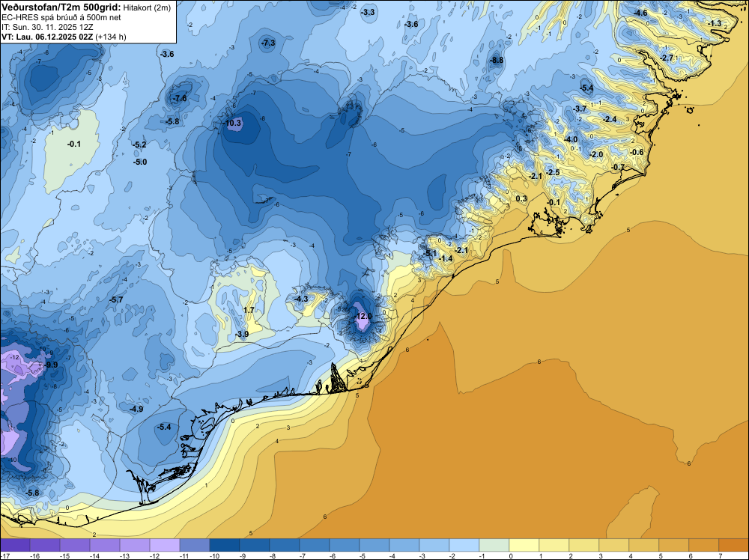
Task: Click the 0.3 temperature value
Action: pos(521,199)
